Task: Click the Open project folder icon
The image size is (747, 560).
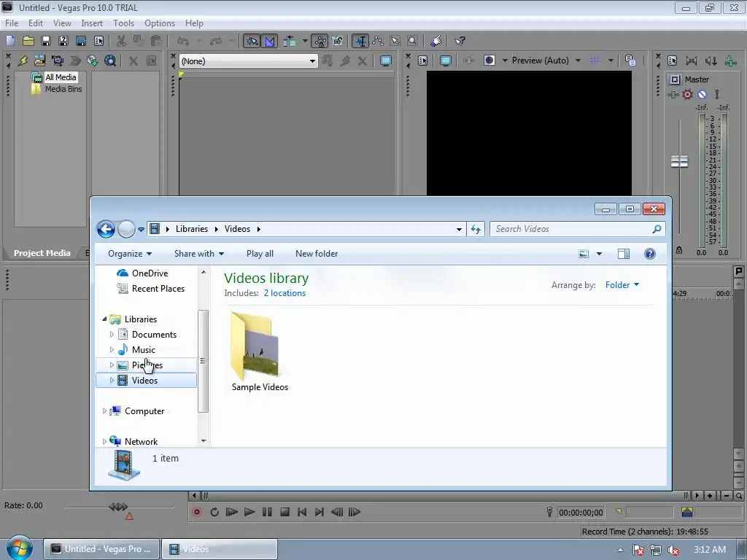Action: point(28,41)
